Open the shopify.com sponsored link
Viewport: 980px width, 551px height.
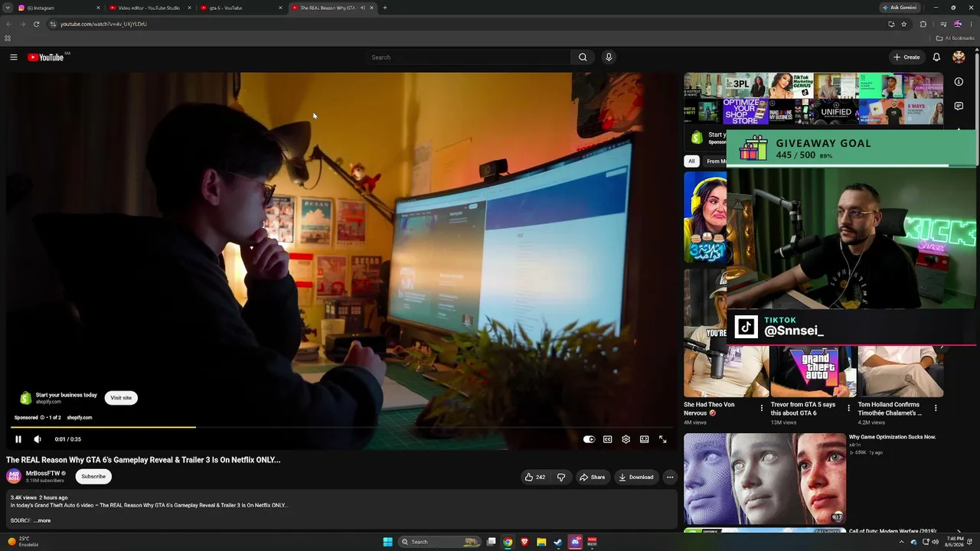click(80, 418)
